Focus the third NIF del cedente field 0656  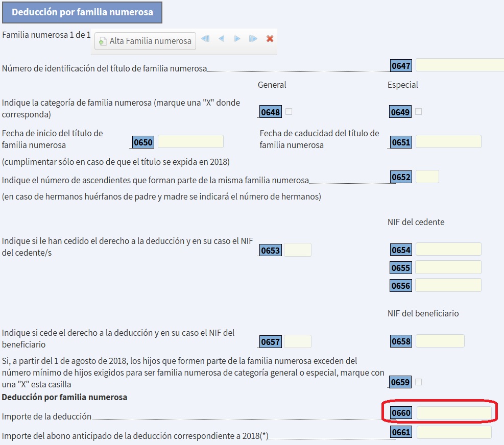click(448, 285)
